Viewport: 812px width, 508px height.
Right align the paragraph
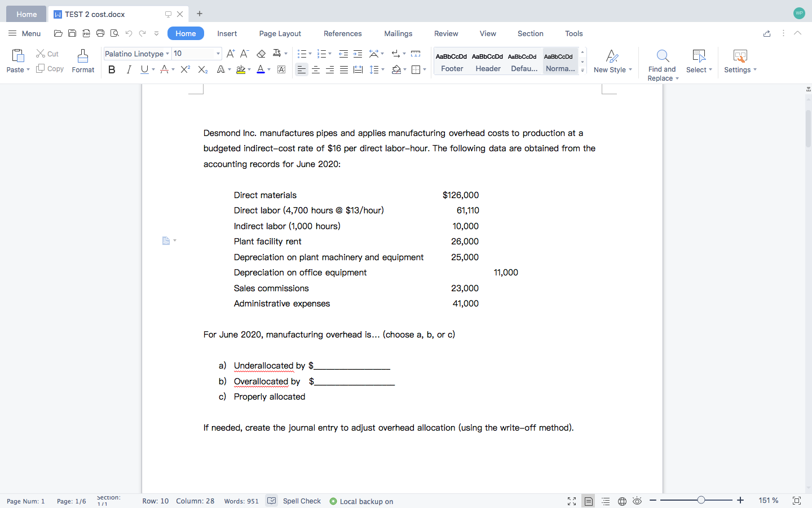pyautogui.click(x=330, y=69)
